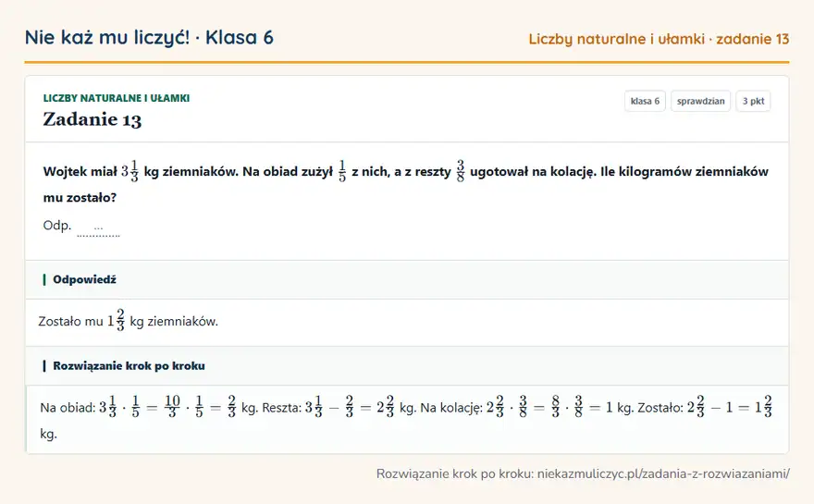
Task: Click the 'Zadanie 13' heading
Action: pos(92,119)
